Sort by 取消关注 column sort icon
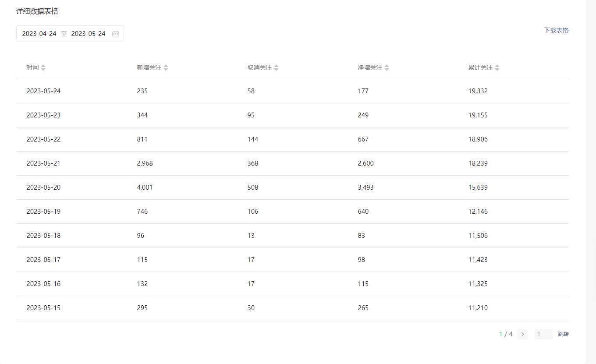596x364 pixels. click(276, 68)
